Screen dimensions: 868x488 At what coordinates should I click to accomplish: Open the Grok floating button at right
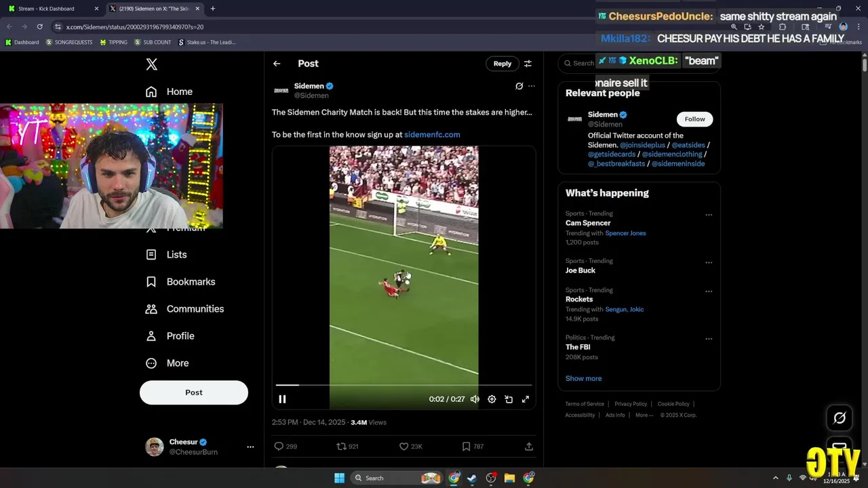(840, 418)
